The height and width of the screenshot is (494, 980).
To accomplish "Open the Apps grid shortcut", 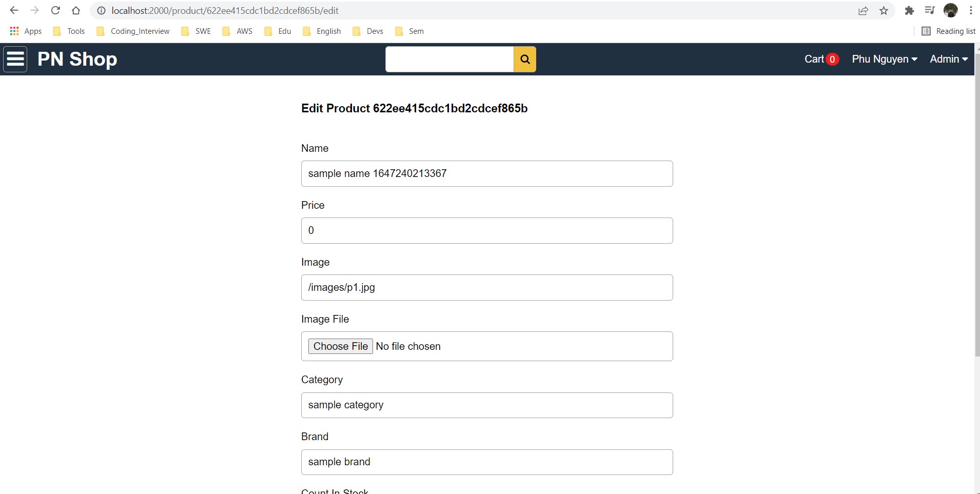I will click(26, 31).
